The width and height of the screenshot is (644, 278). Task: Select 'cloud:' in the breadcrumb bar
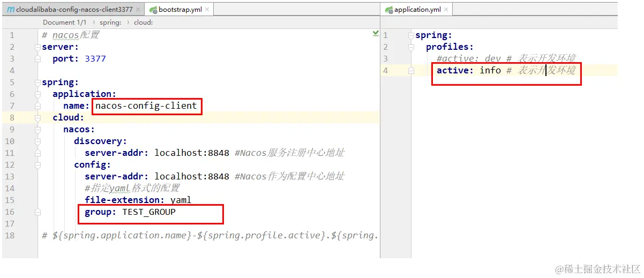point(144,22)
